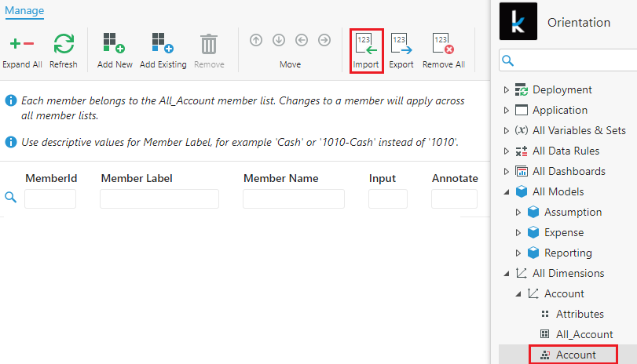Click Add Existing member icon
Viewport: 637px width, 364px height.
[163, 44]
